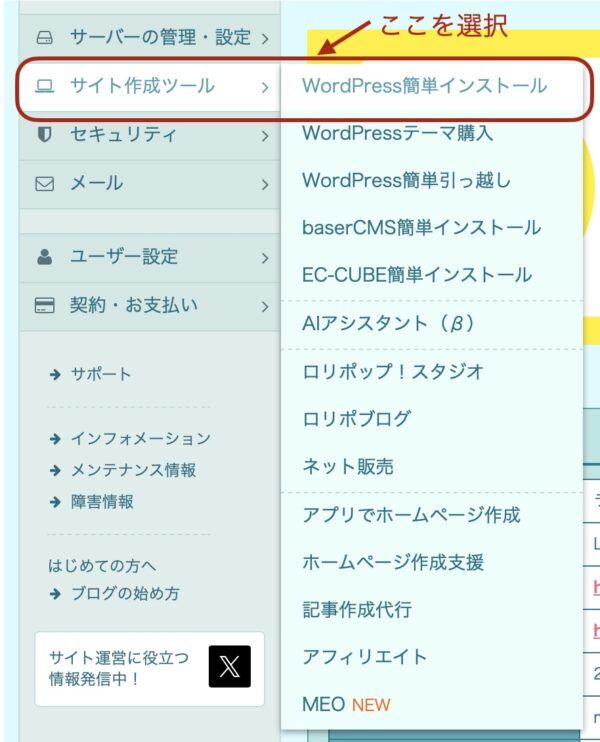
Task: Click the 障害情報 link
Action: [x=101, y=502]
